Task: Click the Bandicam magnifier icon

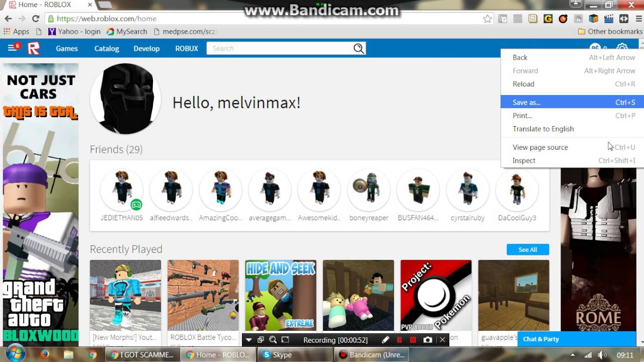Action: pyautogui.click(x=273, y=340)
